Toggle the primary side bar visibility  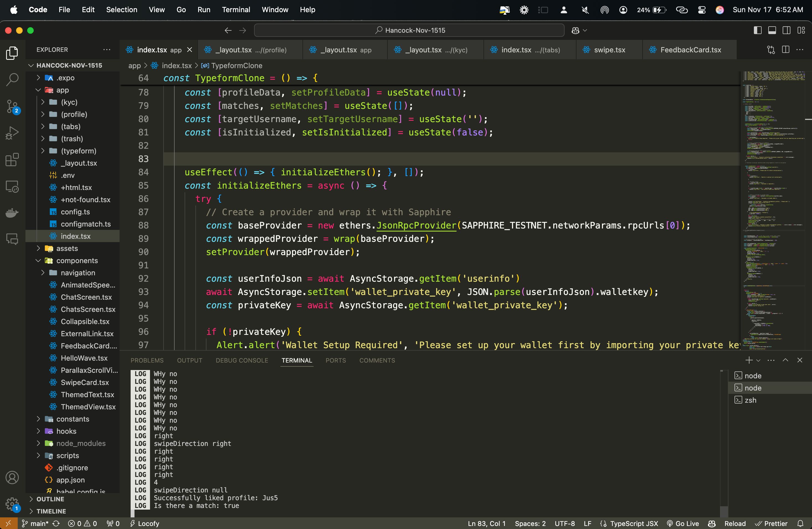pos(757,30)
